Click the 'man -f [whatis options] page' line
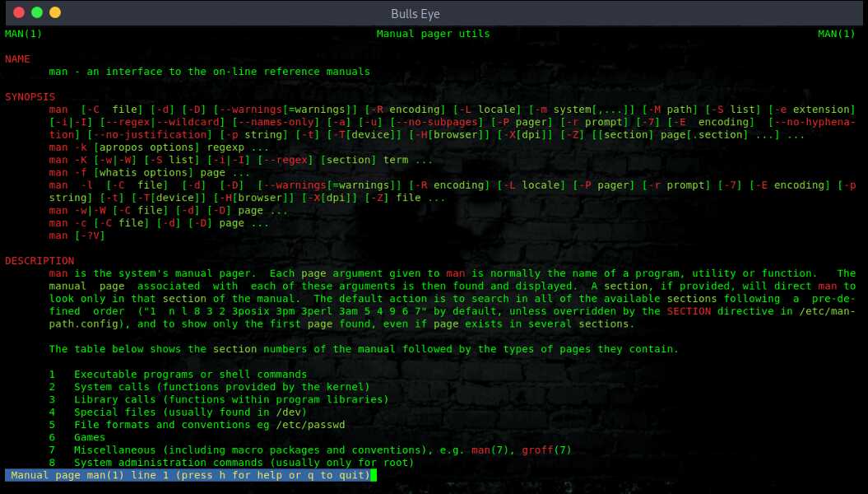This screenshot has height=494, width=868. coord(149,173)
